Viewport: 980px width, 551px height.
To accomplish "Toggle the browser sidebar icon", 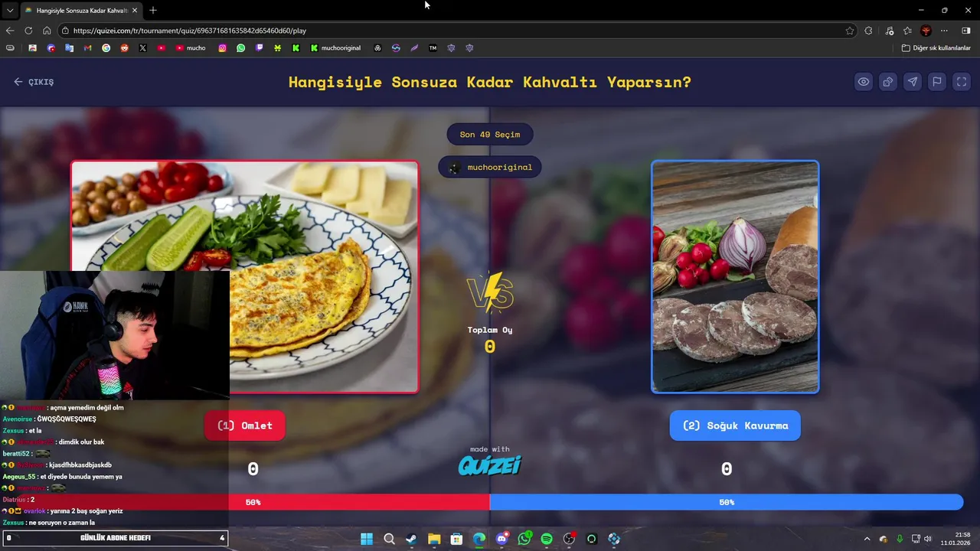I will point(965,31).
